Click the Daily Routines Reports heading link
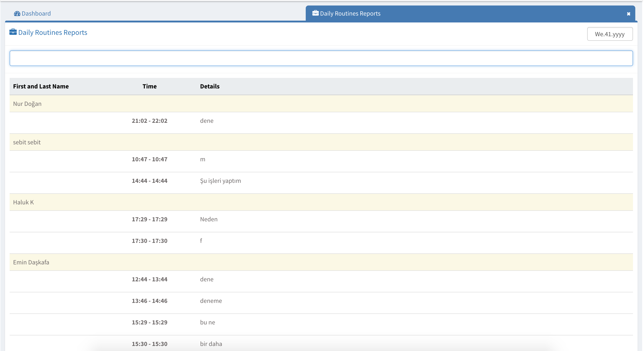Screen dimensions: 644x351 tap(52, 33)
